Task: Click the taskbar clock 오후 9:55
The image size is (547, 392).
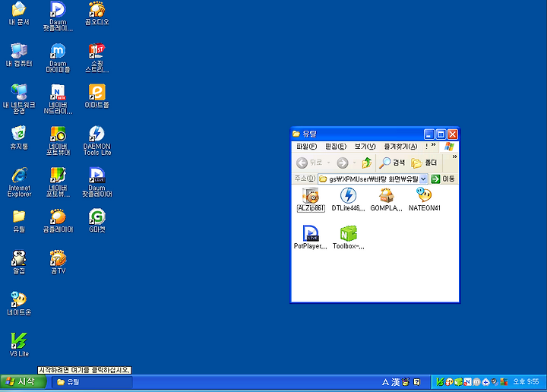Action: point(526,382)
